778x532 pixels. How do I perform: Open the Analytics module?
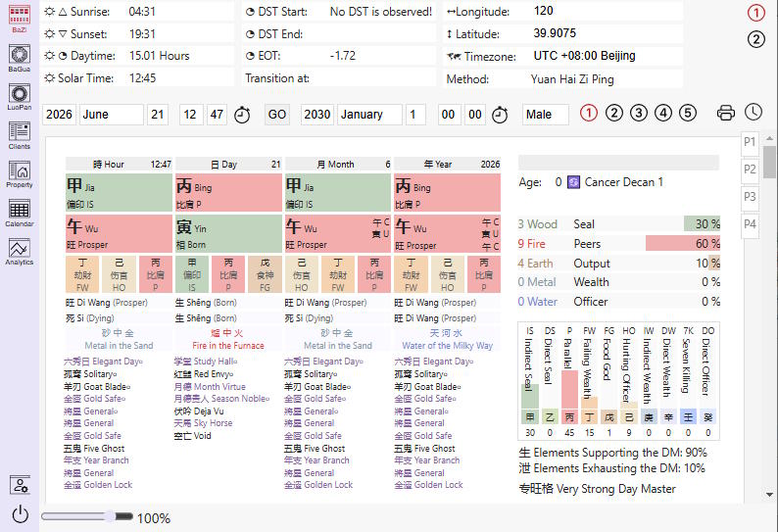pos(20,252)
